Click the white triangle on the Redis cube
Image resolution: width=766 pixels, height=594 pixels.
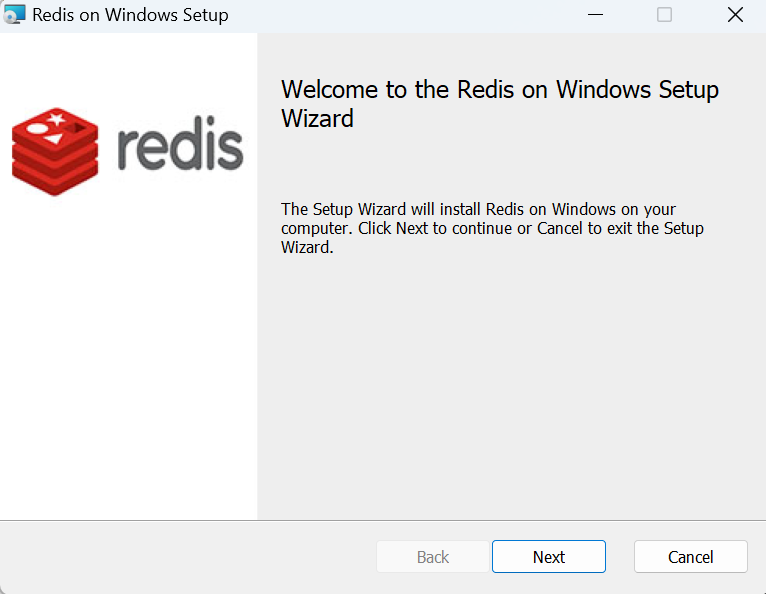54,139
